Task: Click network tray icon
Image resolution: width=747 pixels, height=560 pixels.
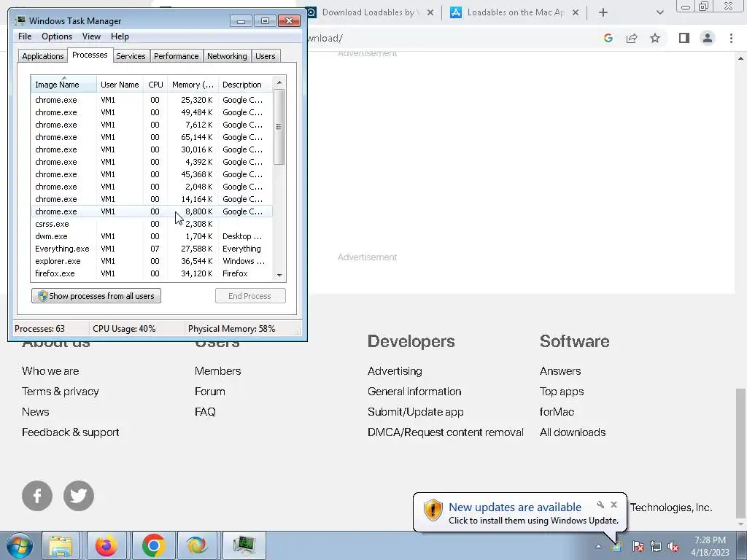Action: pyautogui.click(x=656, y=546)
